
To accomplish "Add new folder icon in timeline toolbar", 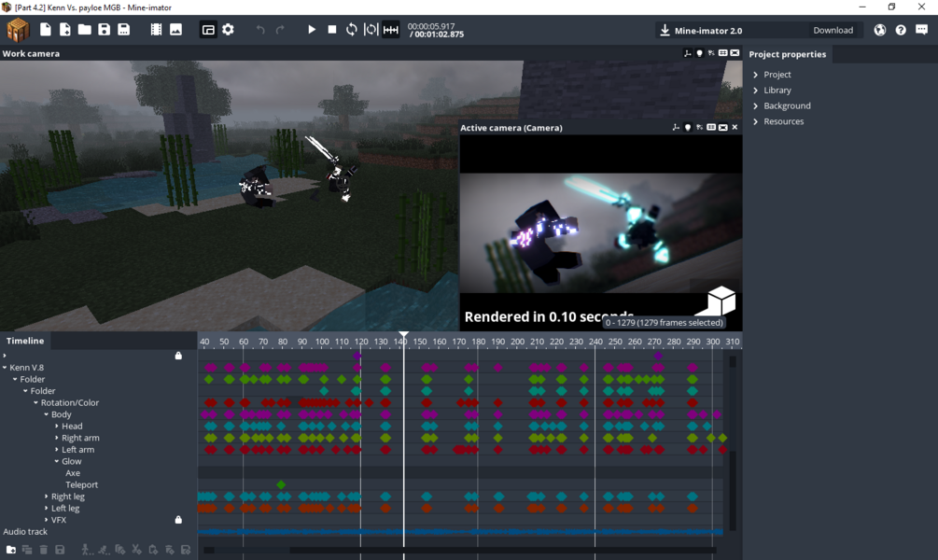I will coord(11,549).
